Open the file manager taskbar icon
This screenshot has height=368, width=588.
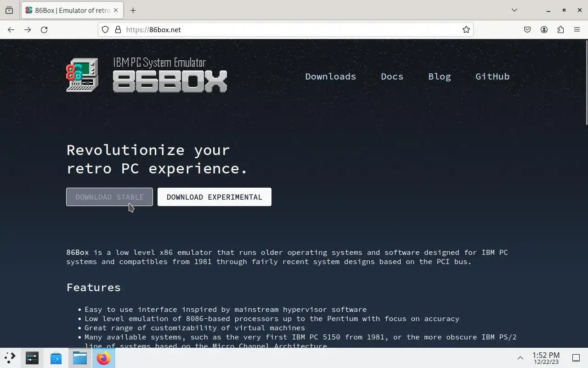80,358
